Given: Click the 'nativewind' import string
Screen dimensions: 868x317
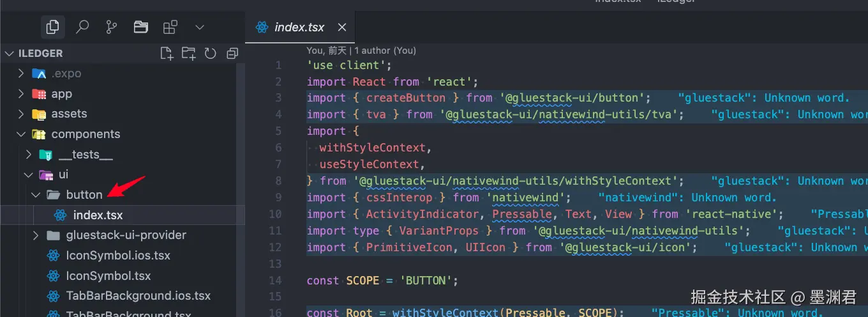Looking at the screenshot, I should coord(525,197).
